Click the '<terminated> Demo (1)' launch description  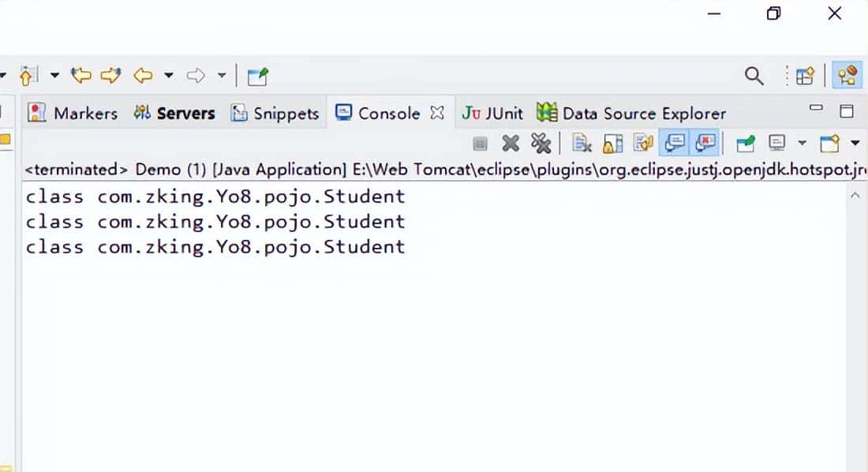pyautogui.click(x=116, y=170)
